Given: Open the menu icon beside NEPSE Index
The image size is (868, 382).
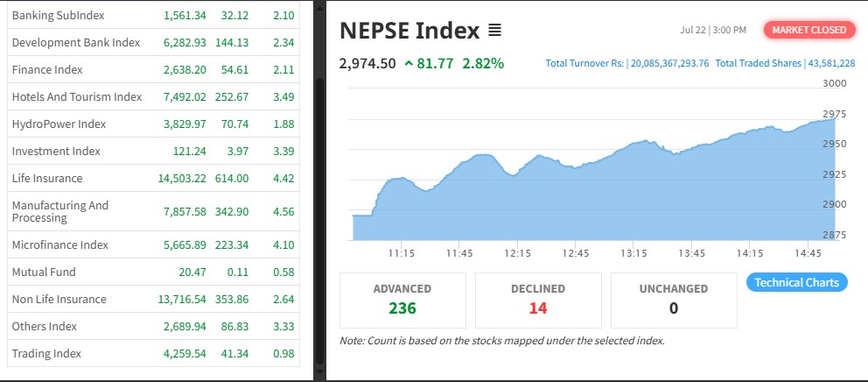Looking at the screenshot, I should tap(494, 31).
